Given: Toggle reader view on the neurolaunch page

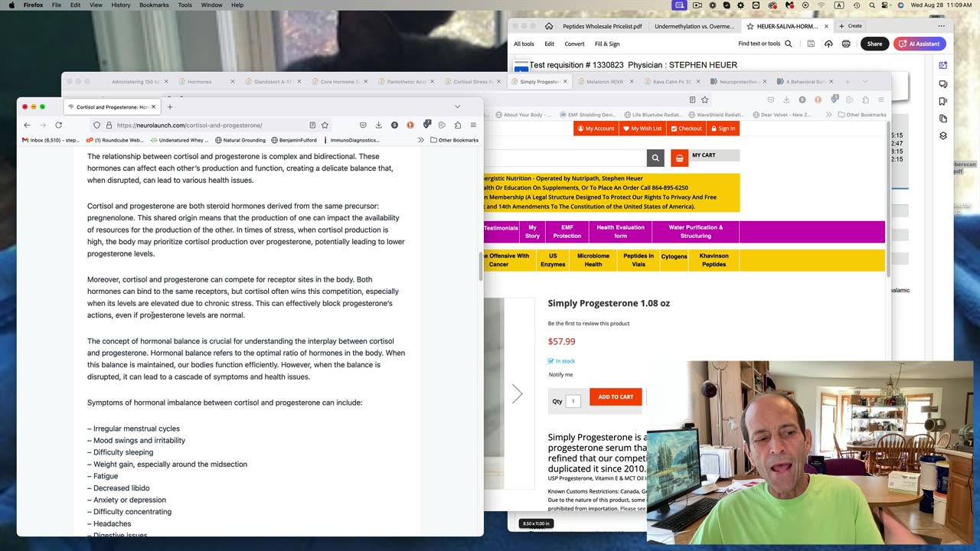Looking at the screenshot, I should click(312, 125).
